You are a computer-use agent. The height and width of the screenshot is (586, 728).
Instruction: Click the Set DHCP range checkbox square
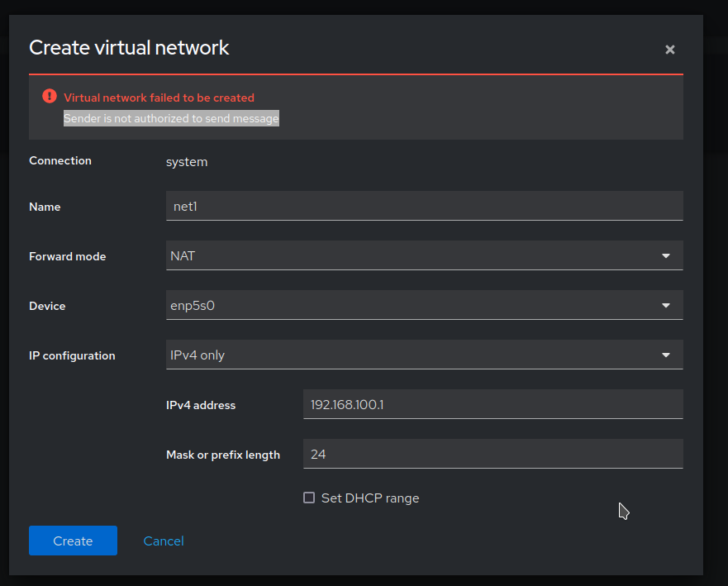308,498
